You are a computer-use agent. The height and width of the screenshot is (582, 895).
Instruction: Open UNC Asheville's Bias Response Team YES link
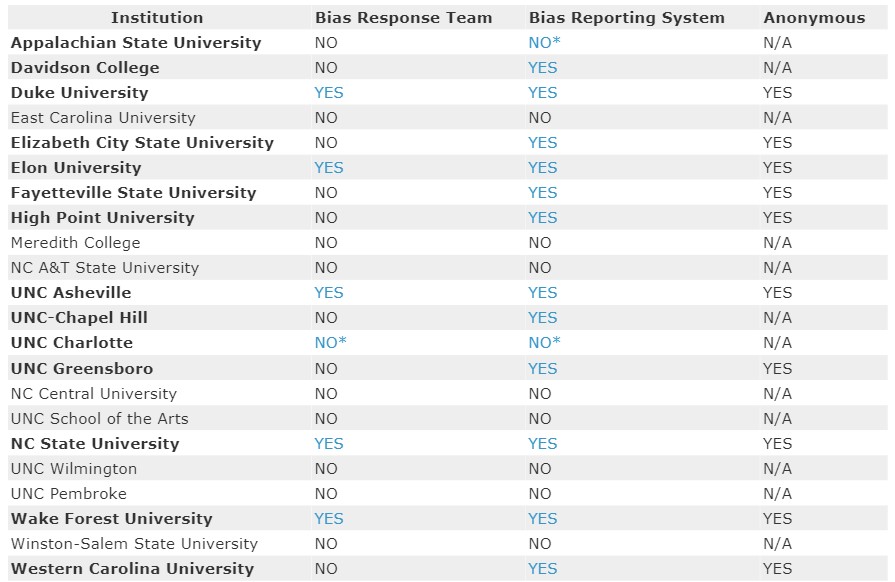click(x=328, y=293)
